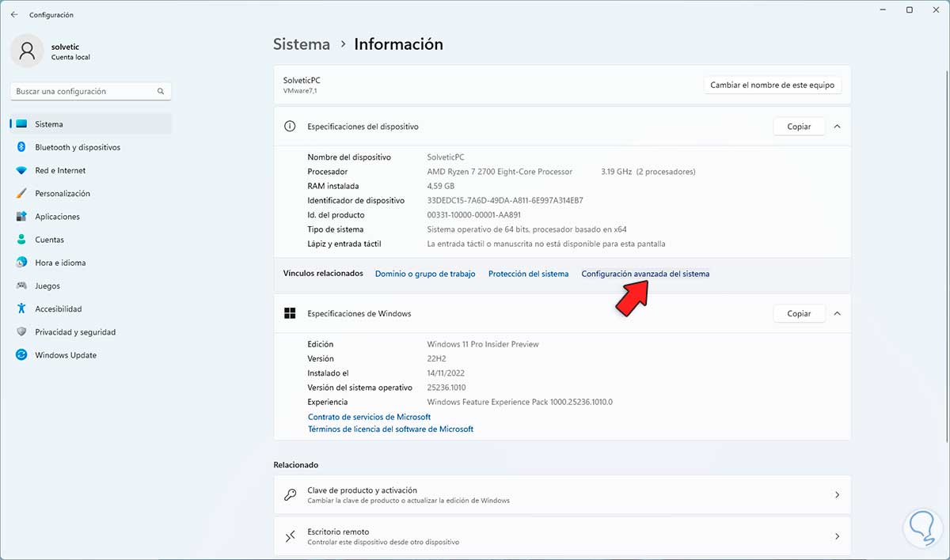Click the Hora e idioma globe icon
The image size is (950, 560).
point(21,263)
